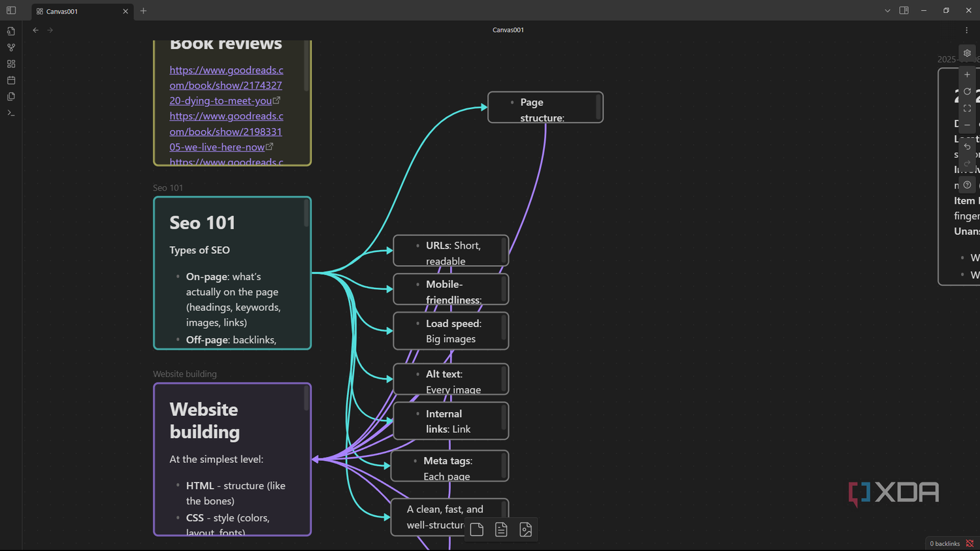This screenshot has height=551, width=980.
Task: Undo the last canvas action
Action: pos(967,146)
